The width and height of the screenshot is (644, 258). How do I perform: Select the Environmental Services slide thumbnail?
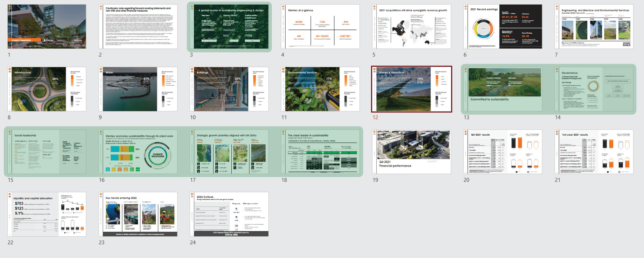pos(321,89)
